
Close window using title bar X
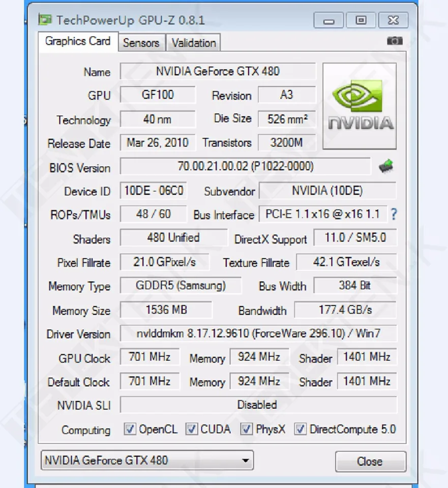[393, 20]
